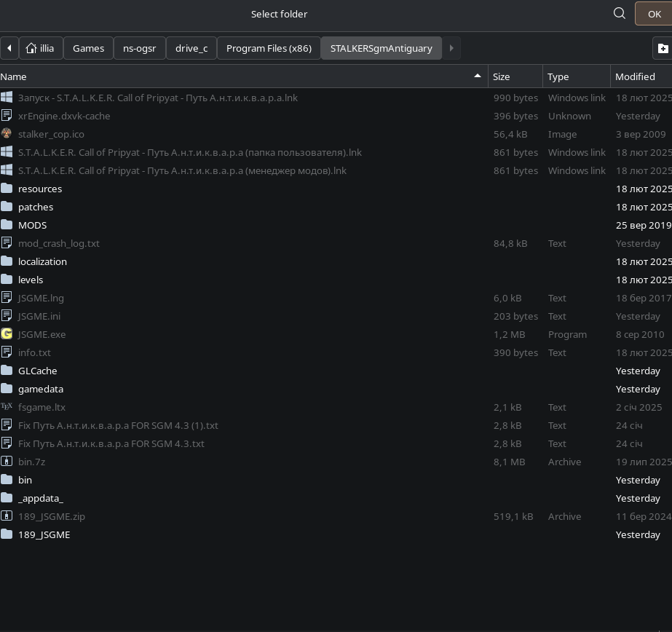Toggle sort order arrow in Name column
The image size is (672, 632).
478,76
